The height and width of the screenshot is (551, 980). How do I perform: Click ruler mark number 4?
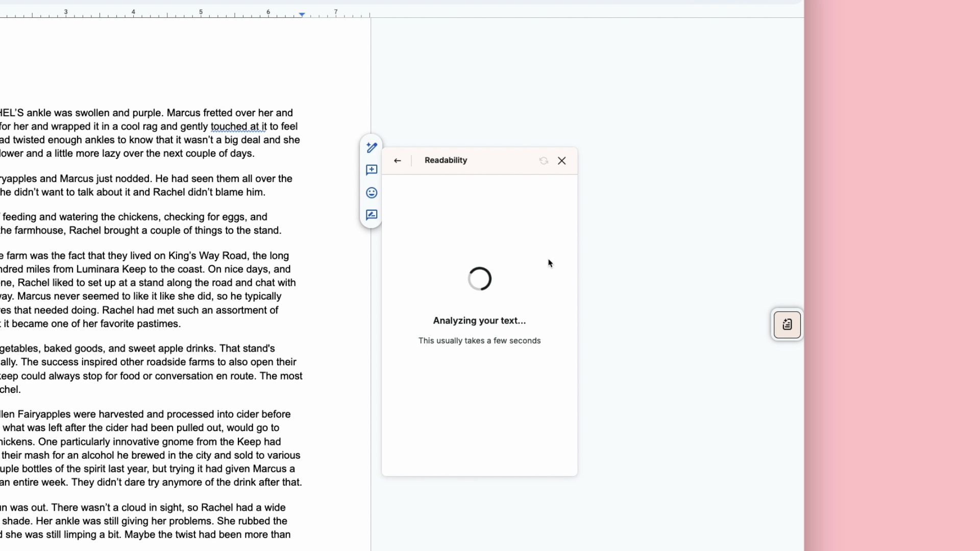(133, 12)
